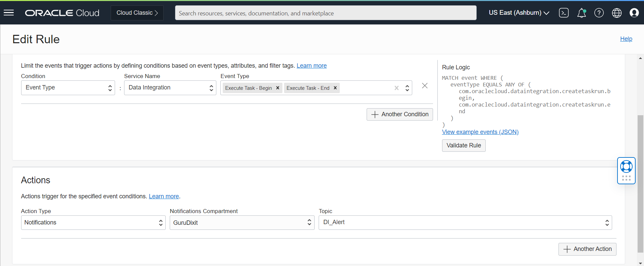
Task: Open the US East (Ashburn) region menu
Action: [519, 13]
